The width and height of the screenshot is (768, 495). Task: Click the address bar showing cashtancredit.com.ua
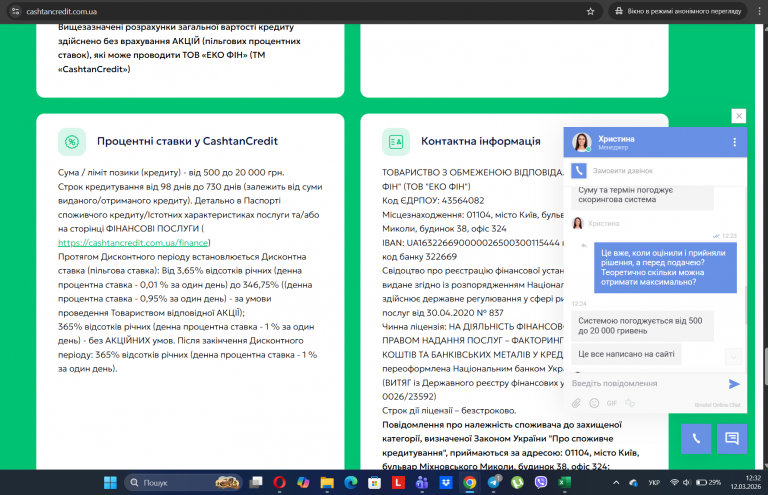click(304, 11)
